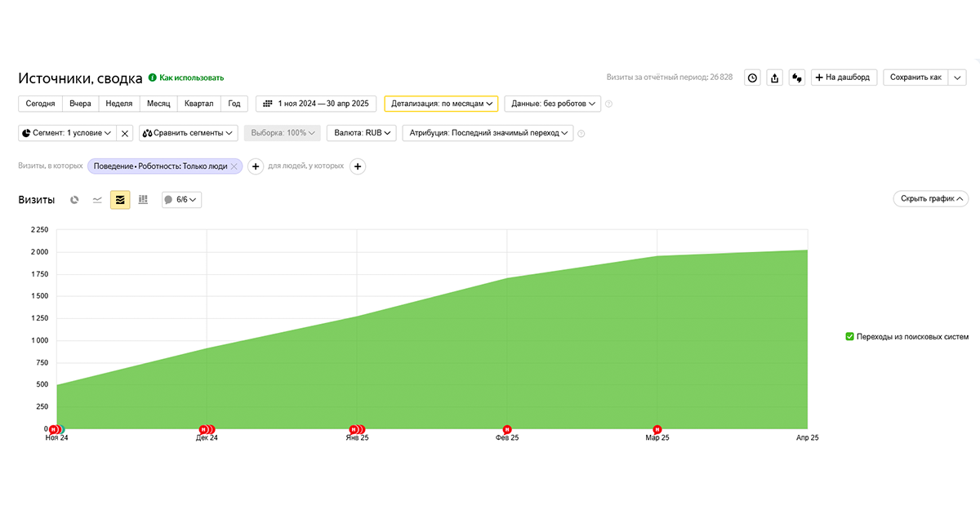Open the "Атрибуция" dropdown
The image size is (980, 514).
tap(488, 133)
